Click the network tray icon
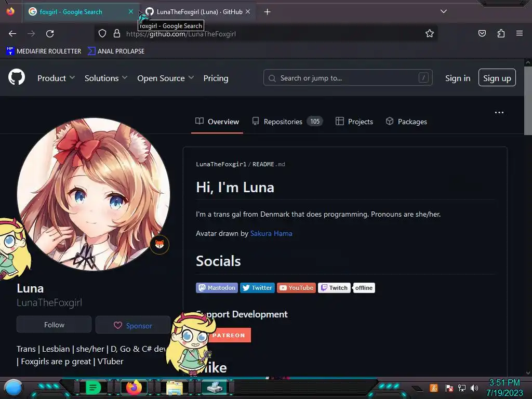Image resolution: width=532 pixels, height=399 pixels. pos(462,388)
